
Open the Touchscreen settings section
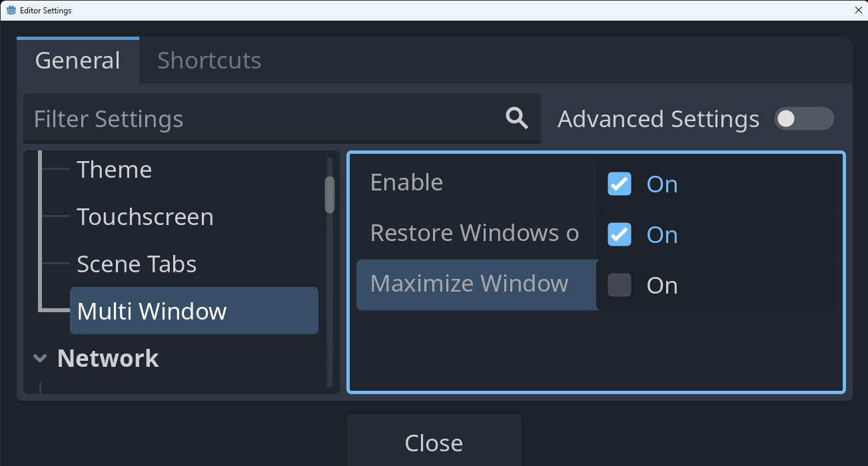(x=145, y=216)
